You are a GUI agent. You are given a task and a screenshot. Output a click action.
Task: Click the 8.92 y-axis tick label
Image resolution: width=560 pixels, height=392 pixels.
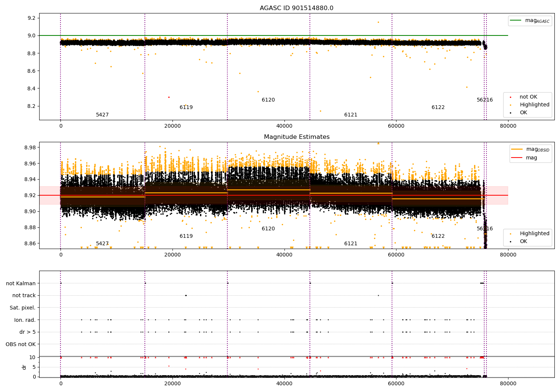pyautogui.click(x=30, y=195)
